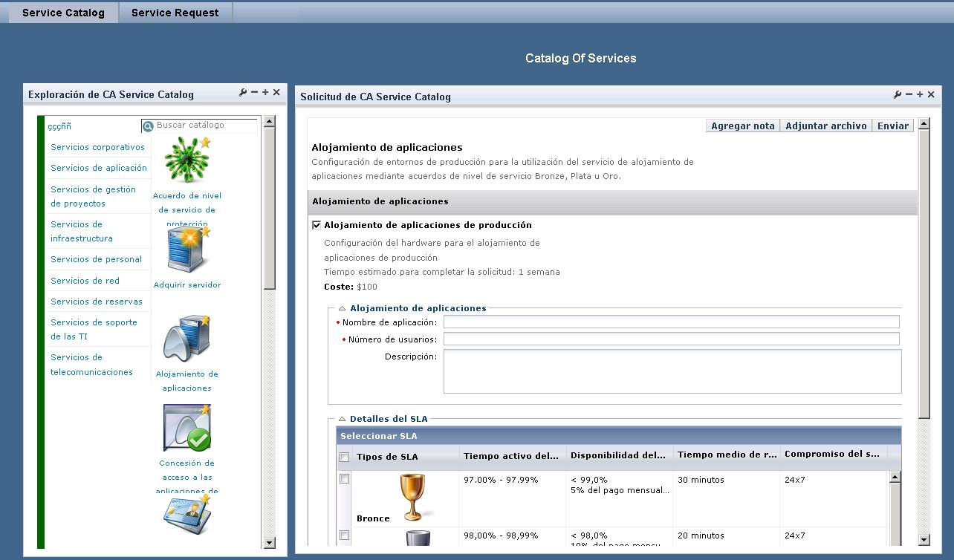
Task: Open Servicios de telecomunicaciones category
Action: point(91,365)
